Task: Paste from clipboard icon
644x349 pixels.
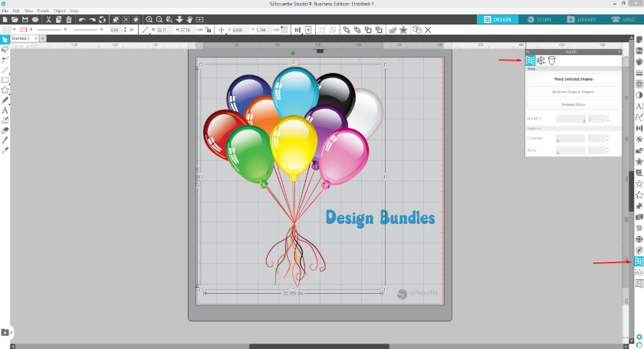Action: tap(68, 19)
